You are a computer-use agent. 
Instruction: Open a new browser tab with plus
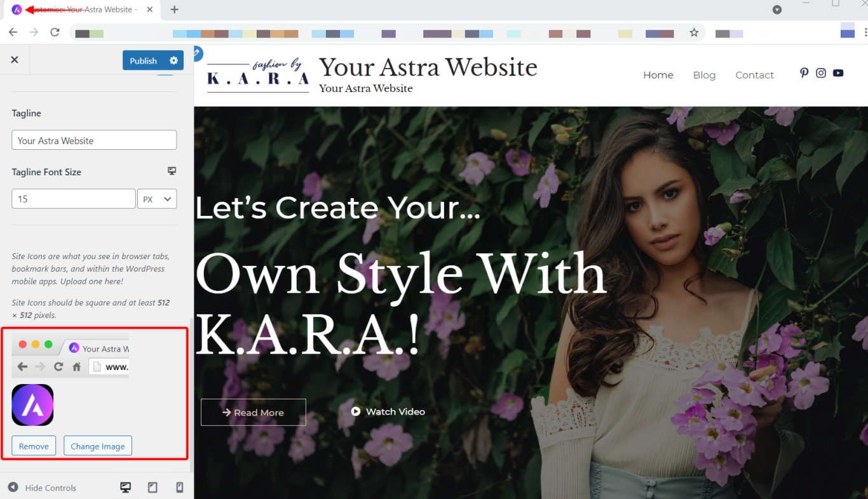(x=175, y=10)
